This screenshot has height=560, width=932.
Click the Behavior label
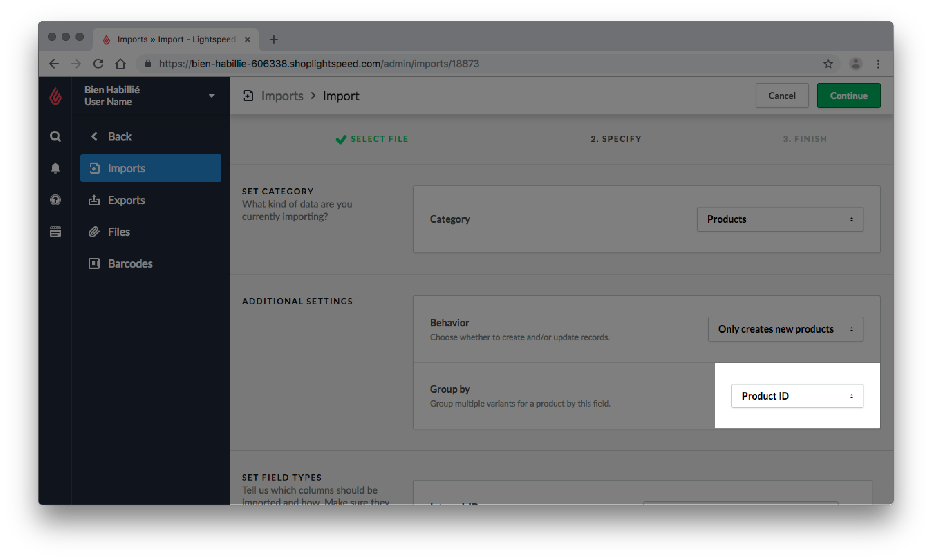click(x=449, y=323)
